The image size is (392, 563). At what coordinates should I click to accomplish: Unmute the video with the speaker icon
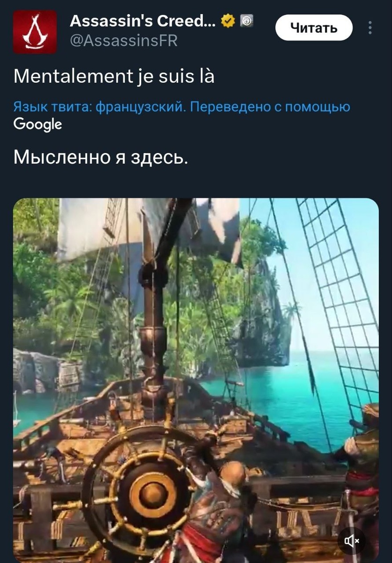point(352,541)
